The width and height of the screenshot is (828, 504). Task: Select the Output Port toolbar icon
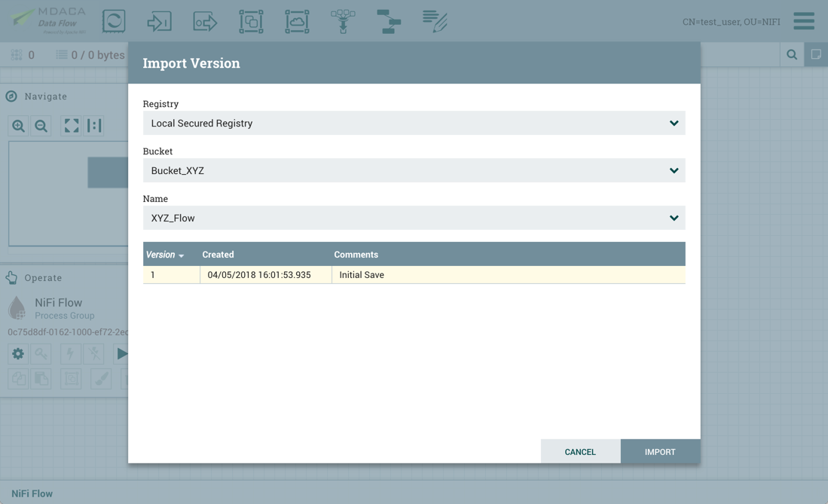[x=204, y=20]
